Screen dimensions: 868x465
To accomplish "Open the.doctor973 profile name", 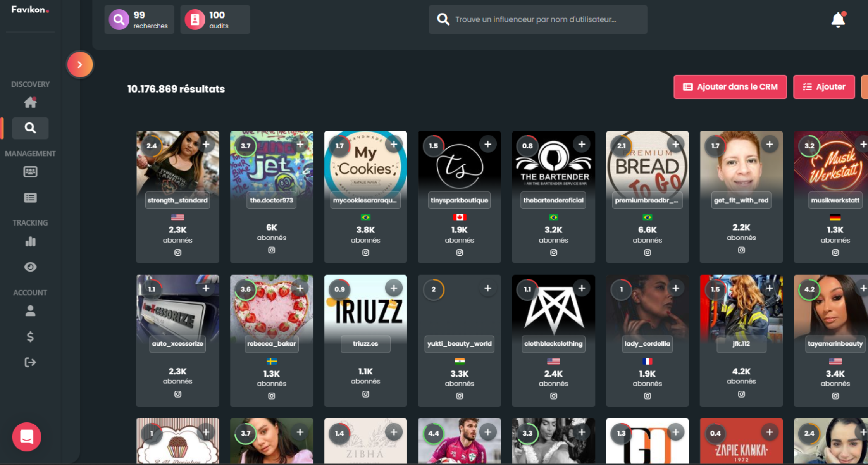I will (272, 200).
